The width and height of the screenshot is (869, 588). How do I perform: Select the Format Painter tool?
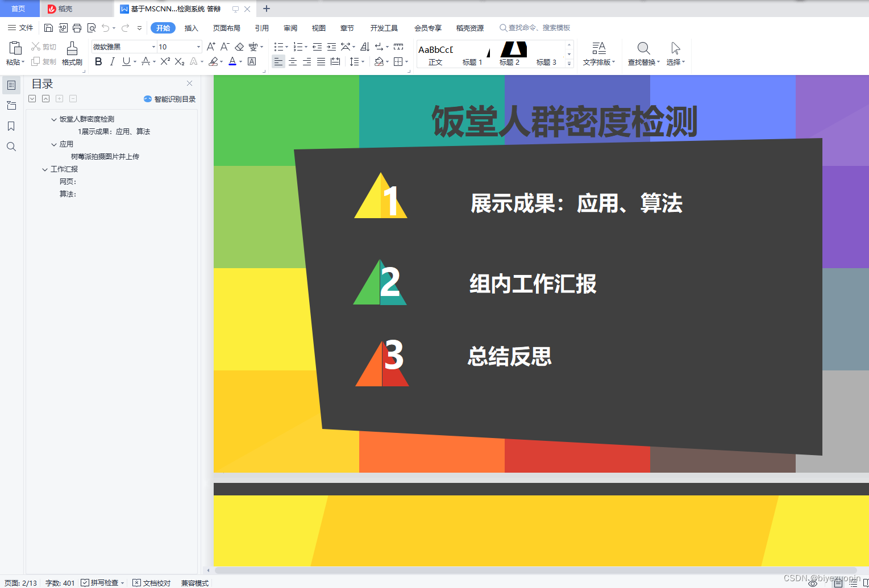72,55
